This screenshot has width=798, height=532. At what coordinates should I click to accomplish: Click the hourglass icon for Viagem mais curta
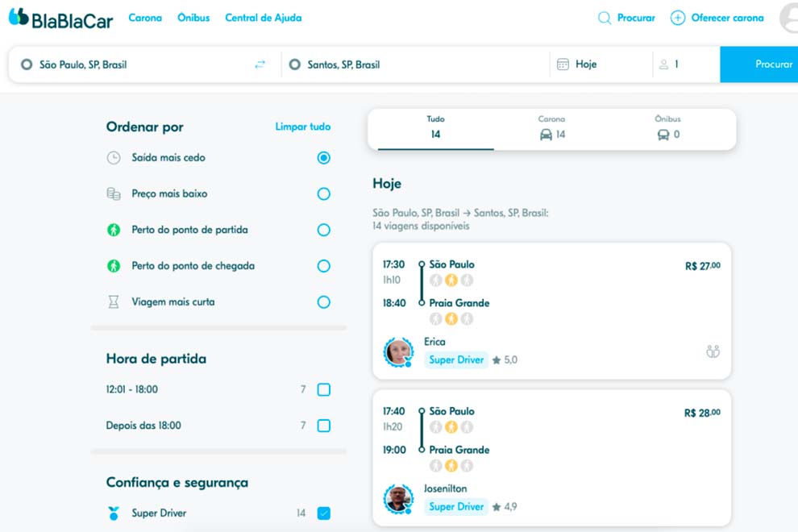click(114, 302)
